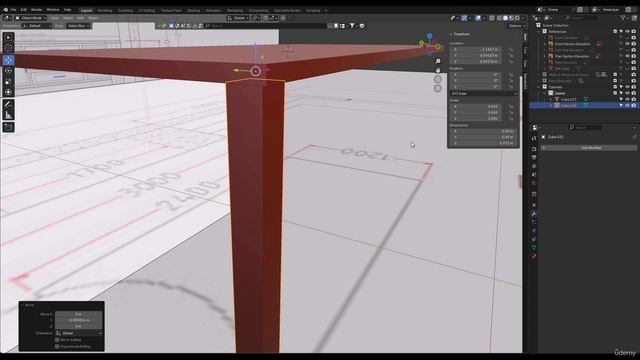The width and height of the screenshot is (640, 360).
Task: Toggle visibility of References collection
Action: (627, 31)
